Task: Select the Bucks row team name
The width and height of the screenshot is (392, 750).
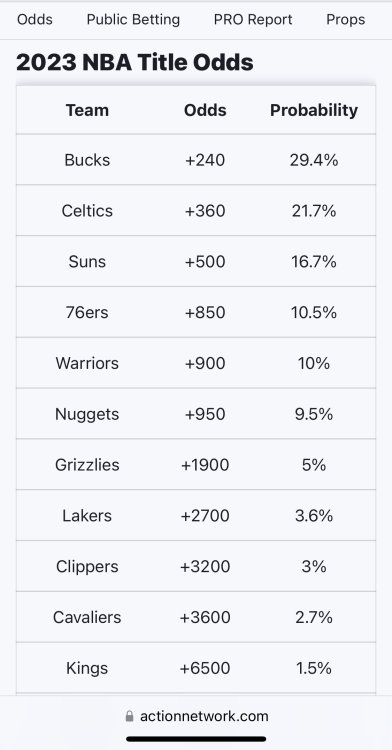Action: click(x=87, y=160)
